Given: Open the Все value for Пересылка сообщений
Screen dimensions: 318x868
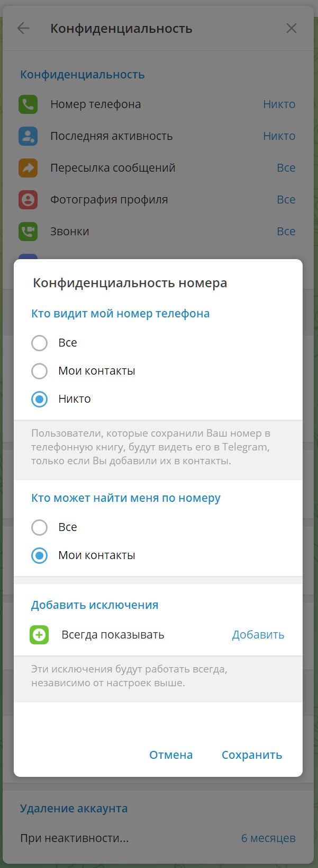Looking at the screenshot, I should click(286, 168).
